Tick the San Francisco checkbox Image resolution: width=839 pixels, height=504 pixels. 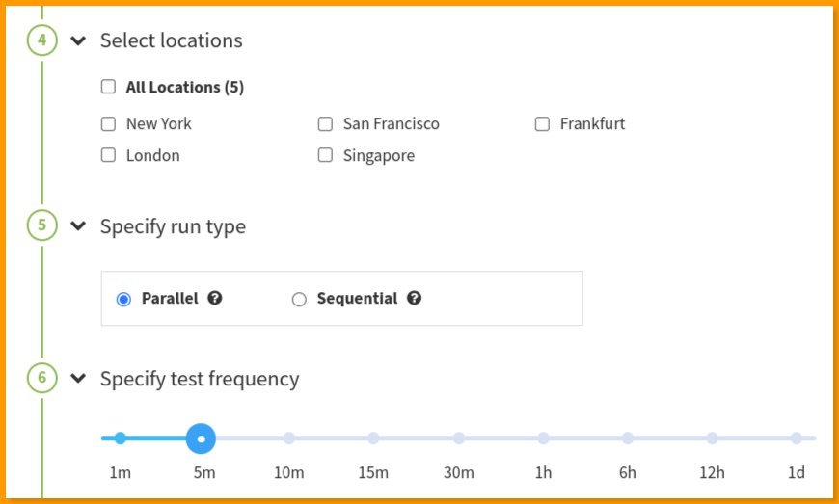[x=325, y=124]
